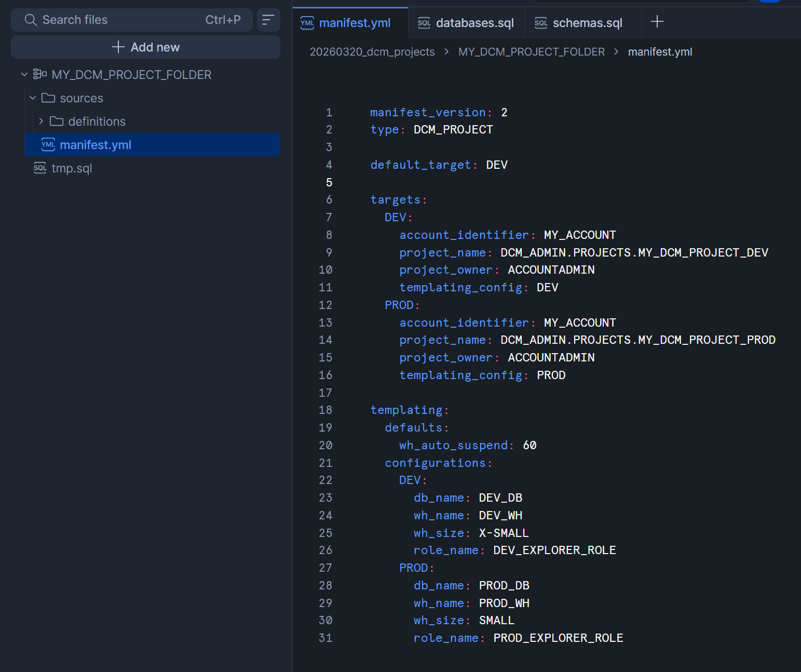Place cursor on line number 5
Viewport: 801px width, 672px height.
tap(329, 182)
